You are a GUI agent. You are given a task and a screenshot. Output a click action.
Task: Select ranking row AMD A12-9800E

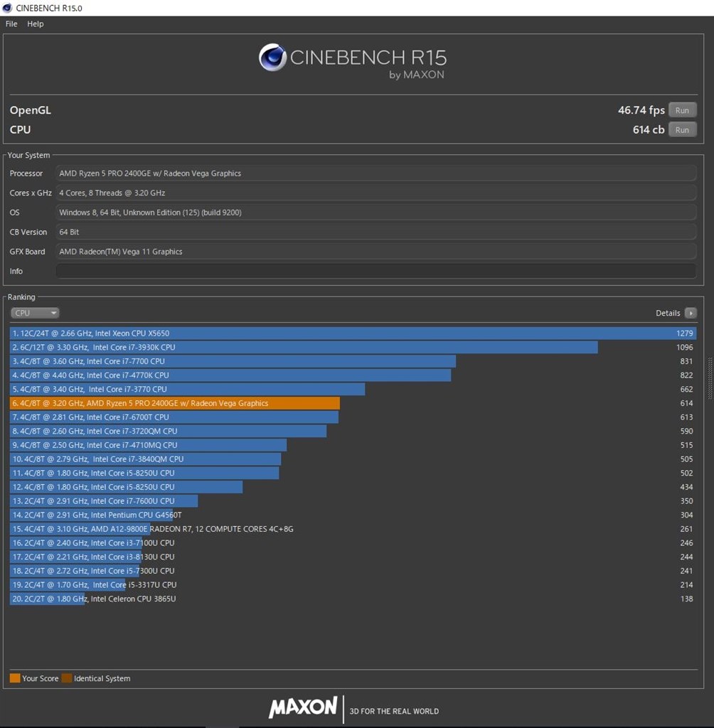click(353, 529)
